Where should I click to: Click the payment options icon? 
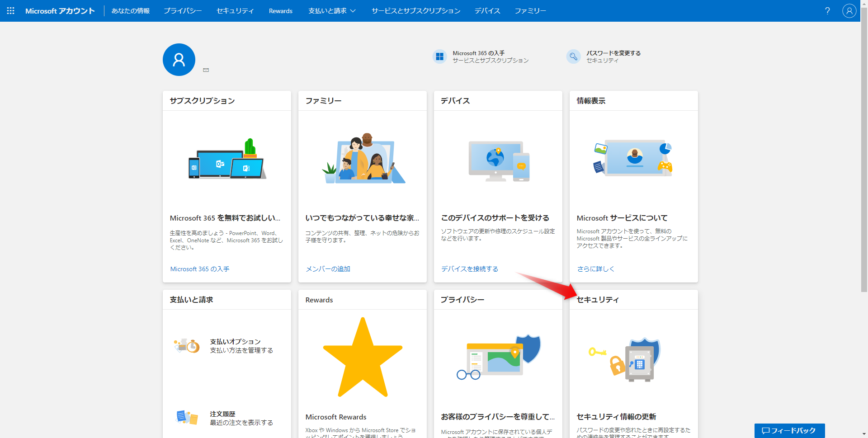[187, 346]
